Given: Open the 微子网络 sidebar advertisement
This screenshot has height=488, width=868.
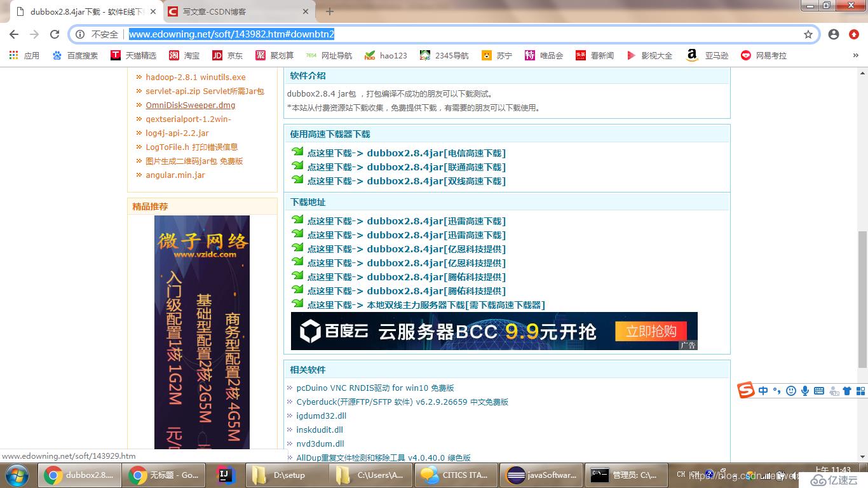Looking at the screenshot, I should (202, 332).
